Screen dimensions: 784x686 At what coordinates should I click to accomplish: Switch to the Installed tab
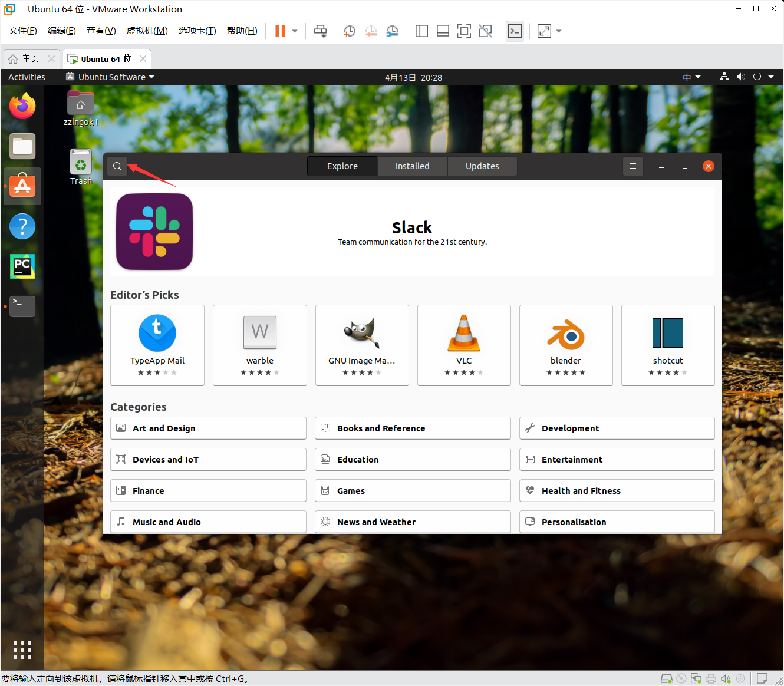[413, 166]
